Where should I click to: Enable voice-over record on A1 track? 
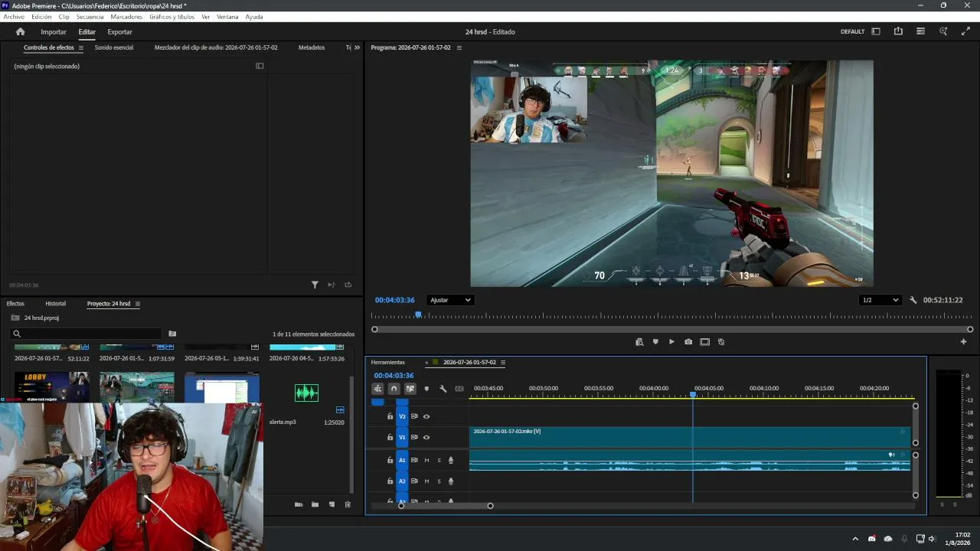pyautogui.click(x=451, y=460)
